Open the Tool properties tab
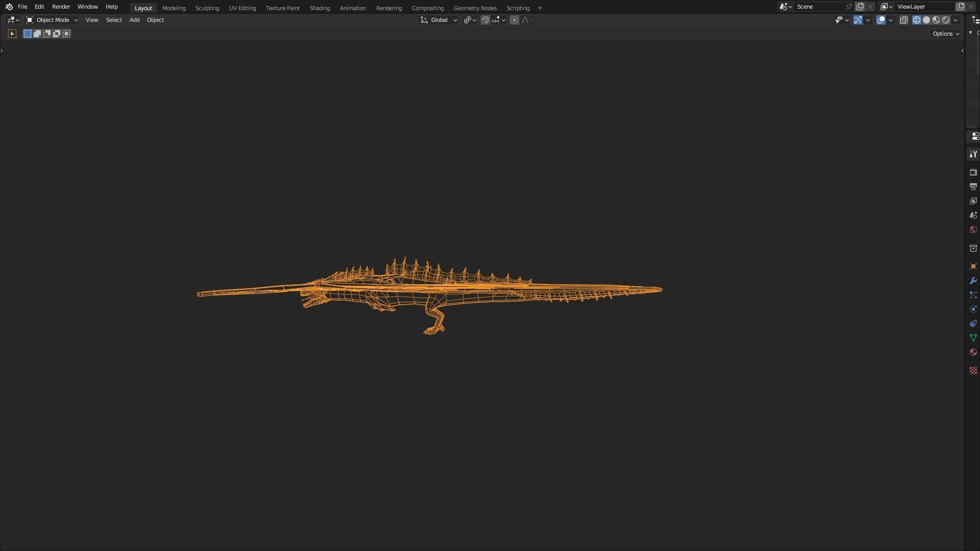The width and height of the screenshot is (980, 551). 973,154
